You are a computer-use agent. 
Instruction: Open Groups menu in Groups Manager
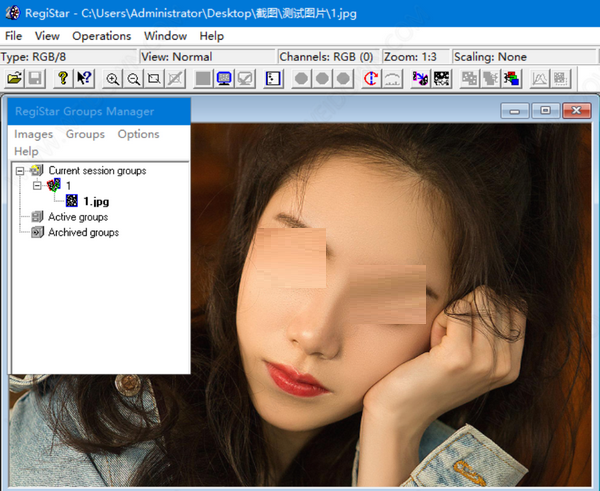click(x=85, y=134)
